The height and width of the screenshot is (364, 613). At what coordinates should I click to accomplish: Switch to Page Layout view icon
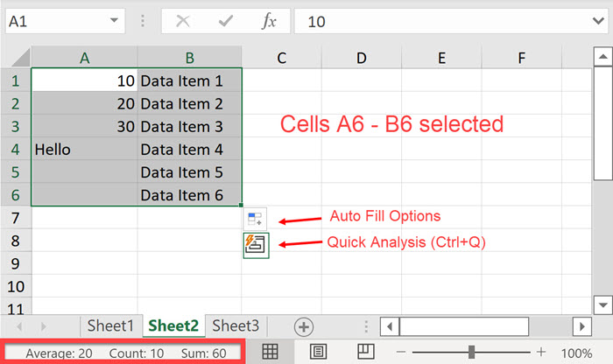pos(318,352)
